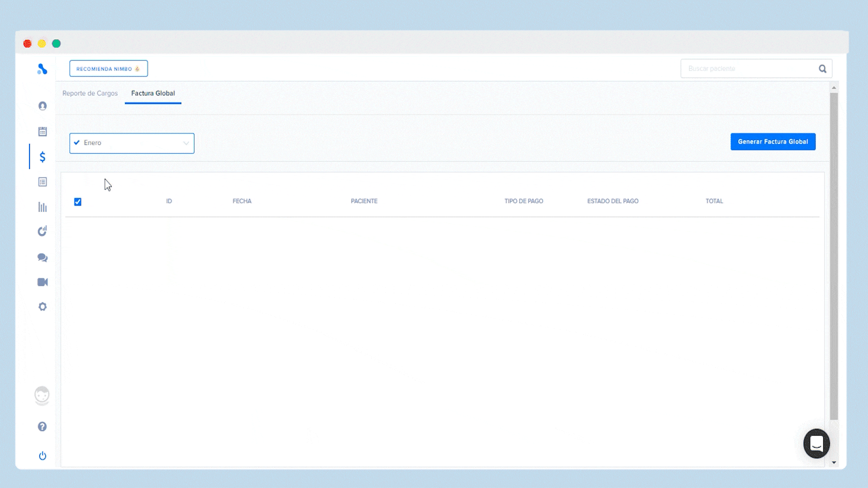
Task: Switch to the Reporte de Cargos tab
Action: point(90,93)
